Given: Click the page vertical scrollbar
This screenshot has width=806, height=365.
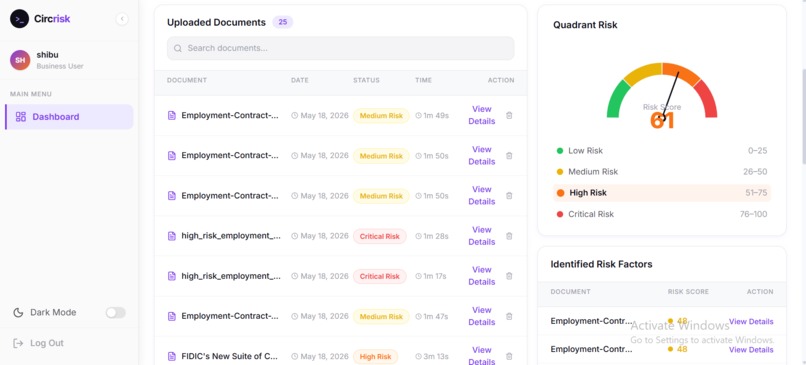Looking at the screenshot, I should [803, 116].
